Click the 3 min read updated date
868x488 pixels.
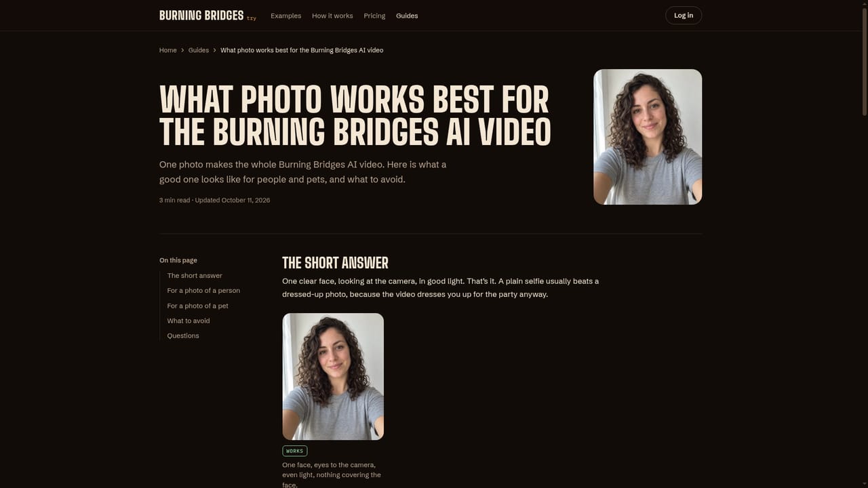[214, 200]
